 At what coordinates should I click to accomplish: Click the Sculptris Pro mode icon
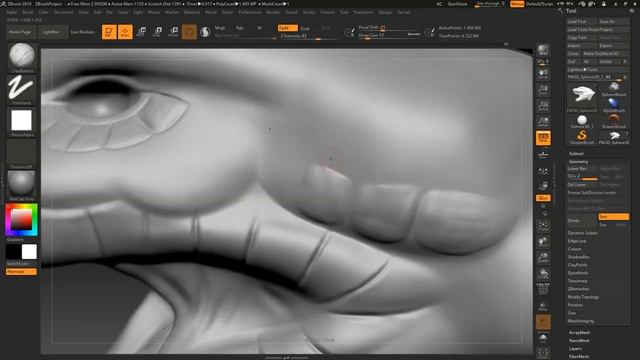click(205, 32)
